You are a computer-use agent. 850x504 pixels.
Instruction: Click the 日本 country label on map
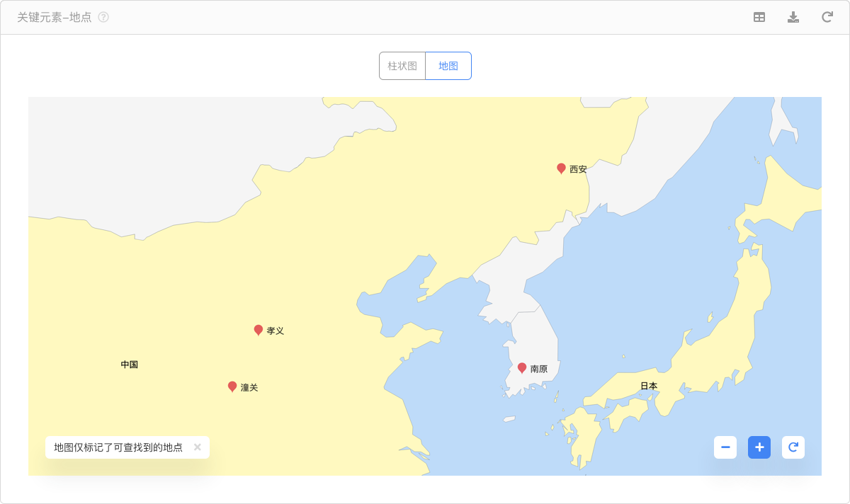(x=649, y=386)
